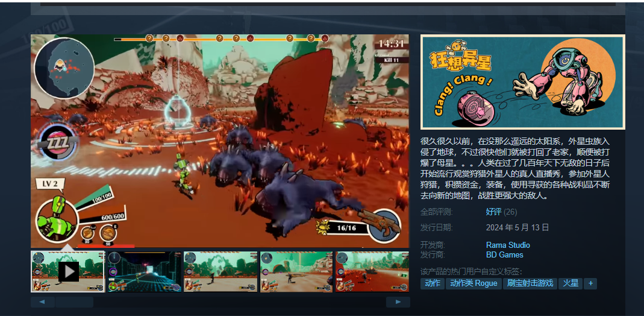Click the 该产品的热门用户自定义标签 label
The height and width of the screenshot is (316, 644).
pos(471,271)
